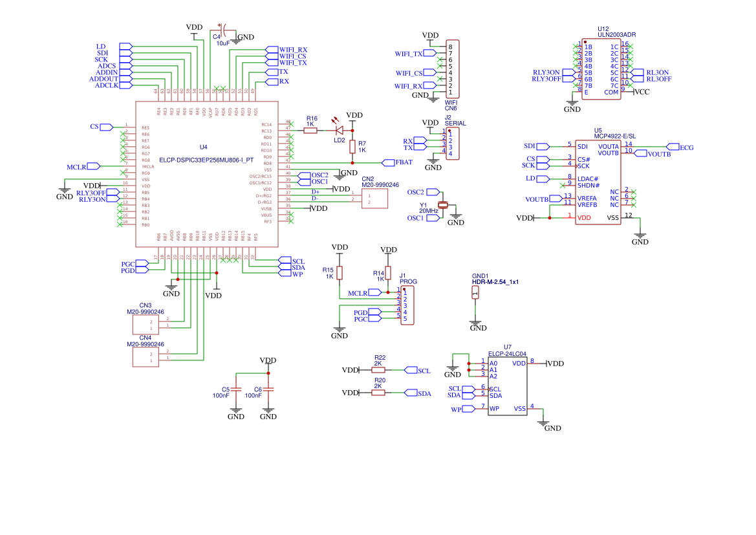Select resistor R14 1K
This screenshot has width=756, height=535.
click(x=388, y=273)
